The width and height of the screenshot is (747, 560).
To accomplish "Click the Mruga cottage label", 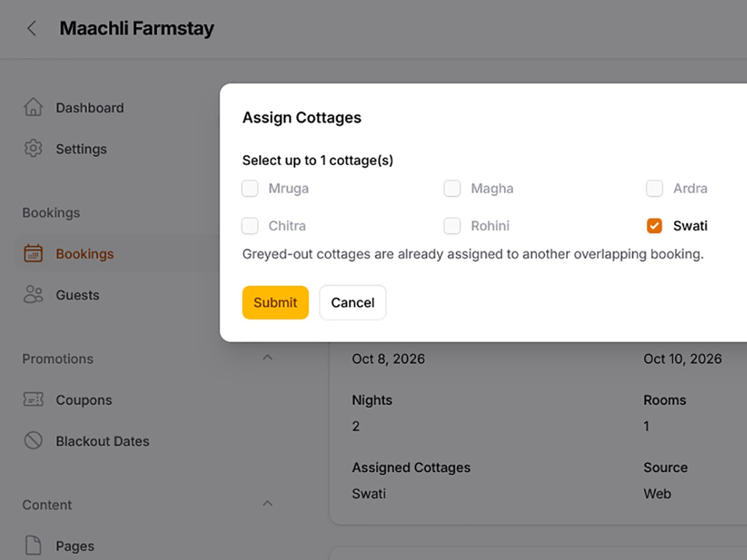I will coord(289,189).
